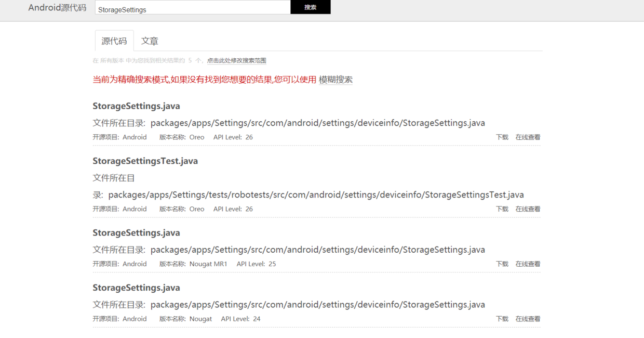Image resolution: width=644 pixels, height=338 pixels.
Task: Click the Android project link of first result
Action: [x=135, y=137]
